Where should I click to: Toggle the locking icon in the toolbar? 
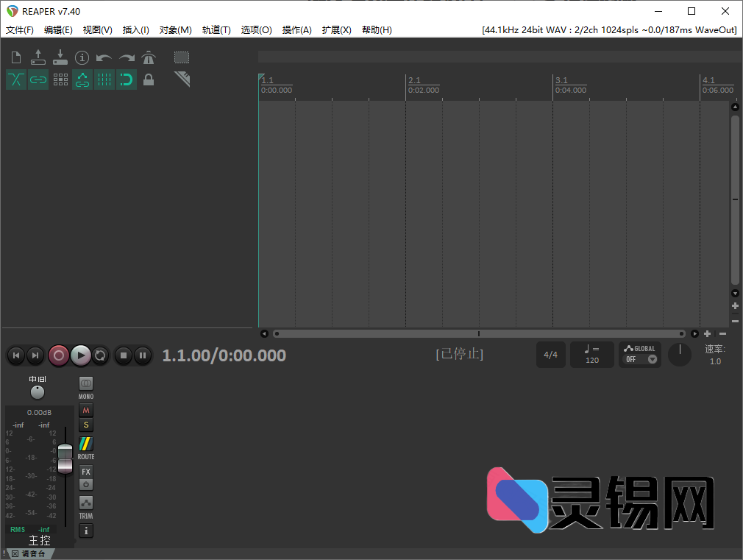click(x=149, y=79)
